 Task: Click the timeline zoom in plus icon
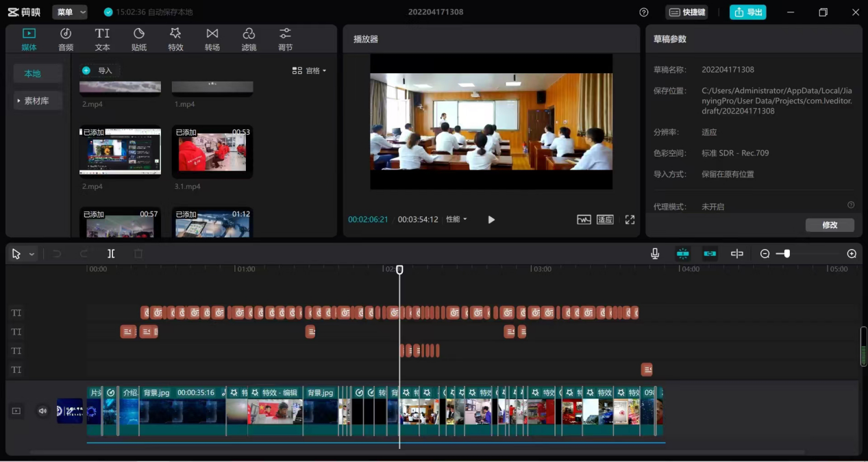(852, 254)
